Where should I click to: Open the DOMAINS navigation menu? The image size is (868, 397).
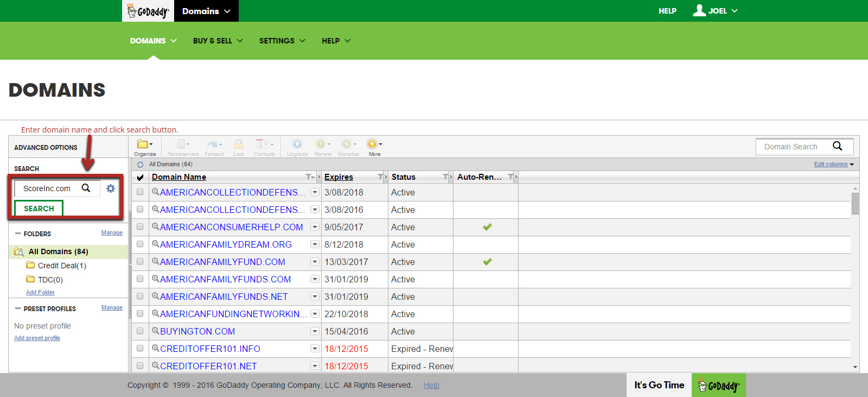coord(154,41)
